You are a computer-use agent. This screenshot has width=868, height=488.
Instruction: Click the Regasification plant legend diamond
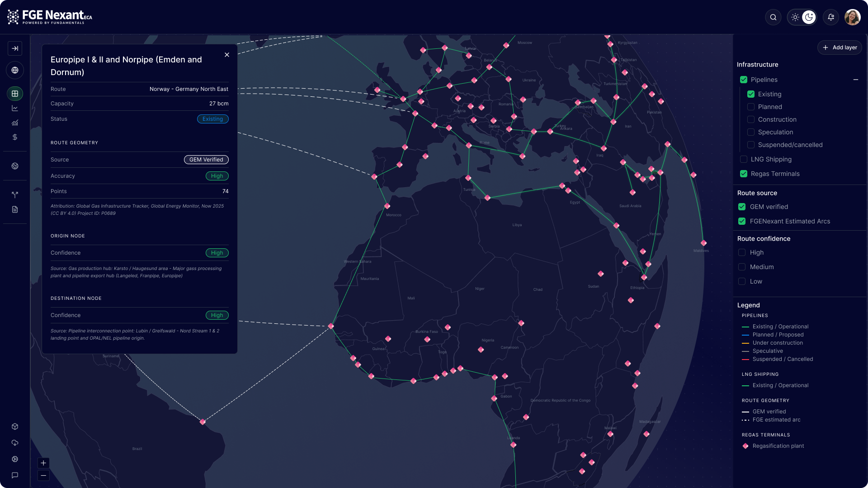[x=745, y=446]
